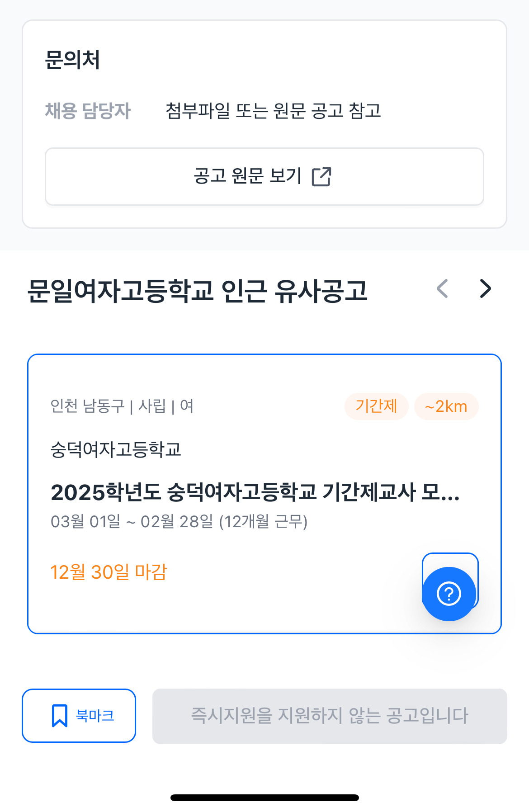Click the 채용 담당자 label
529x812 pixels.
click(88, 111)
